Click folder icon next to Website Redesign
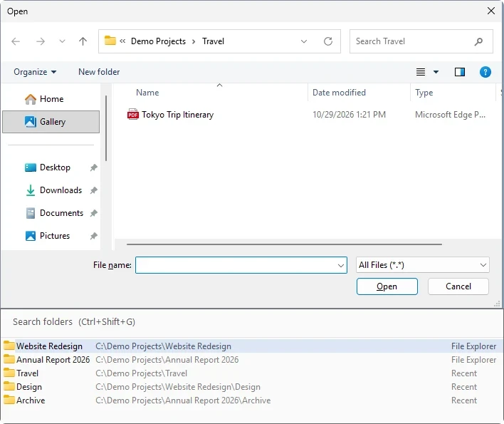This screenshot has width=504, height=424. pos(9,346)
